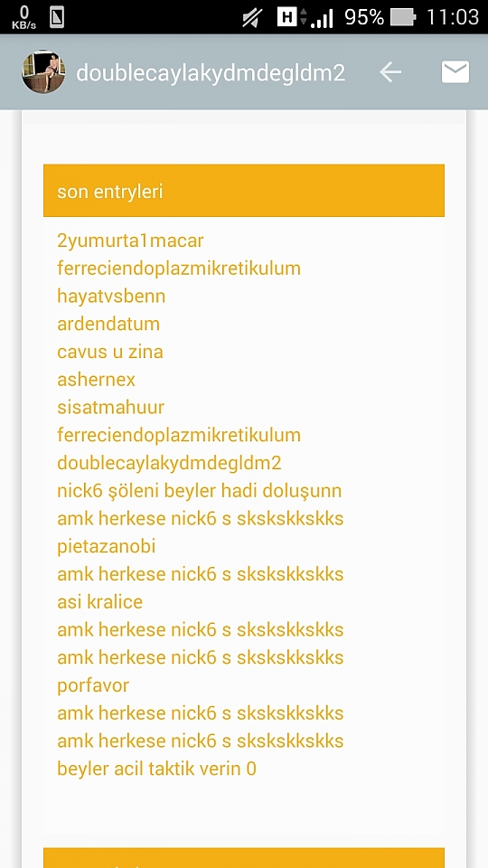Tap the battery icon in status bar

pos(403,18)
